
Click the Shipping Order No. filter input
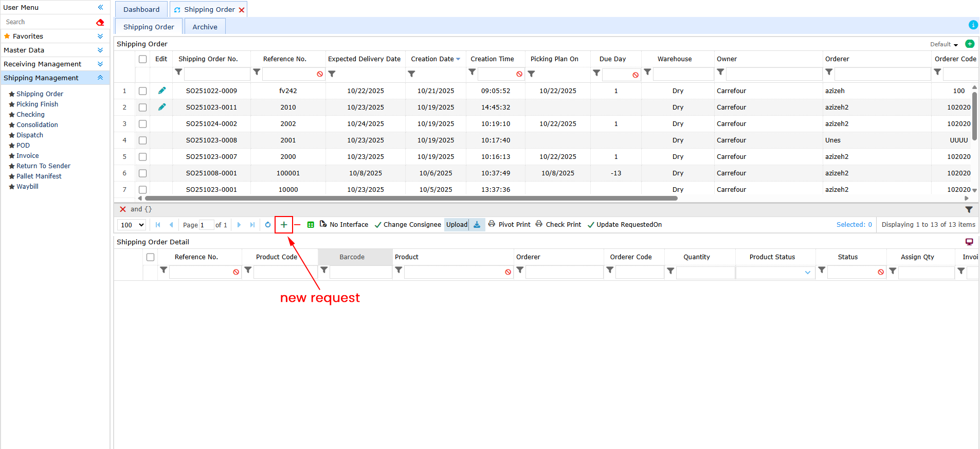pyautogui.click(x=217, y=74)
